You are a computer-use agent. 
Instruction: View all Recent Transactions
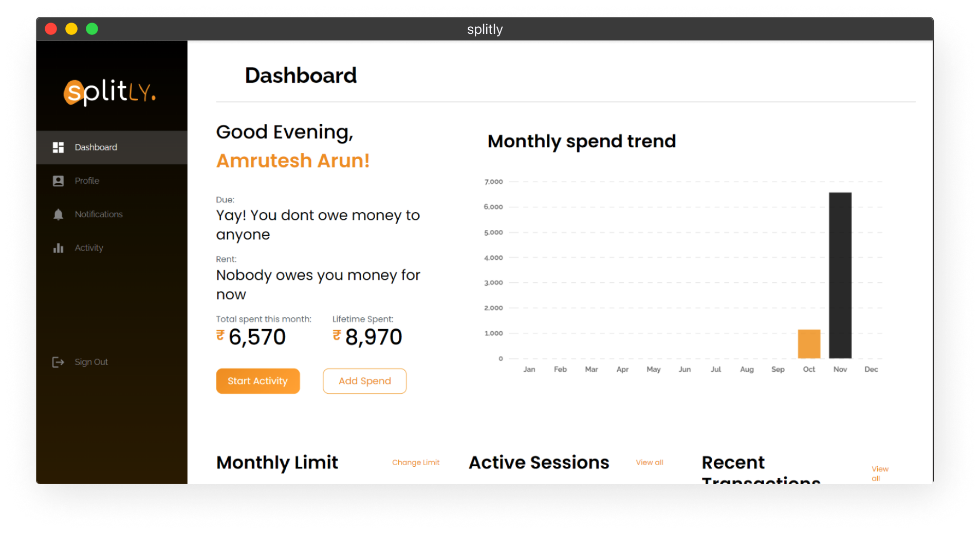coord(880,473)
